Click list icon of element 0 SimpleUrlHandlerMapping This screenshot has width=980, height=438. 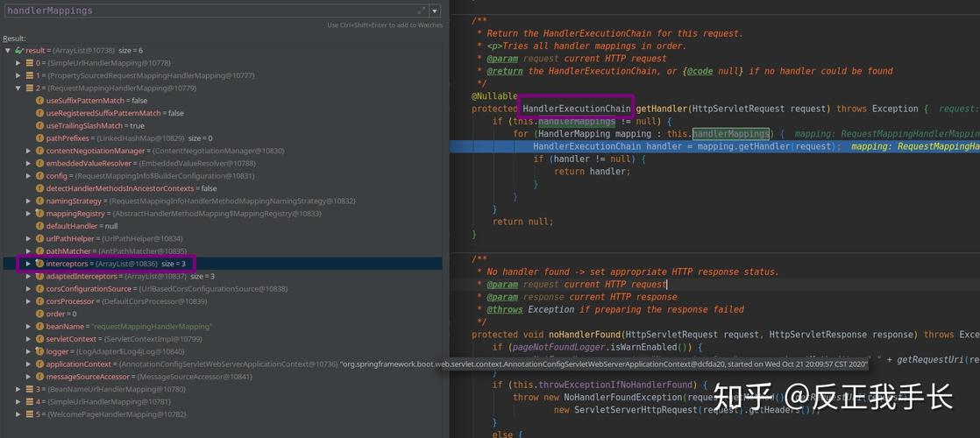pyautogui.click(x=29, y=63)
